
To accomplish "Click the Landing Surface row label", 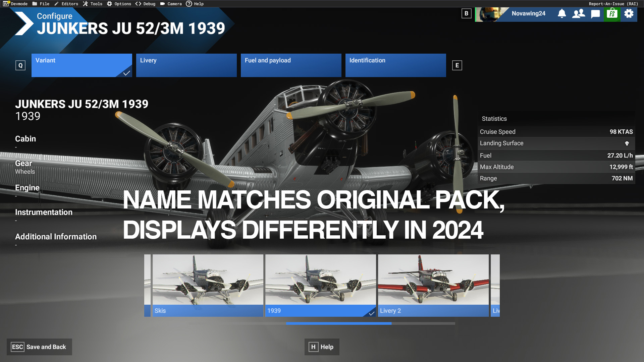I will [x=501, y=143].
